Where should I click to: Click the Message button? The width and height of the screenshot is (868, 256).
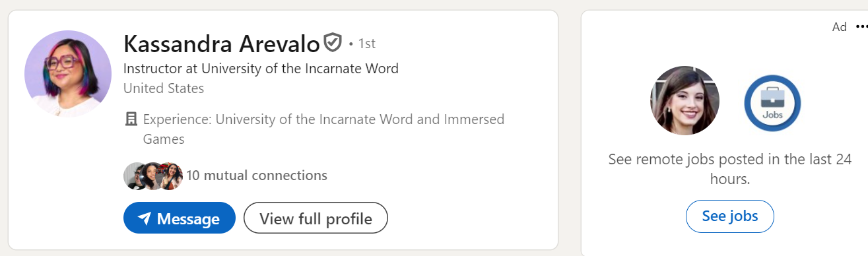click(180, 218)
